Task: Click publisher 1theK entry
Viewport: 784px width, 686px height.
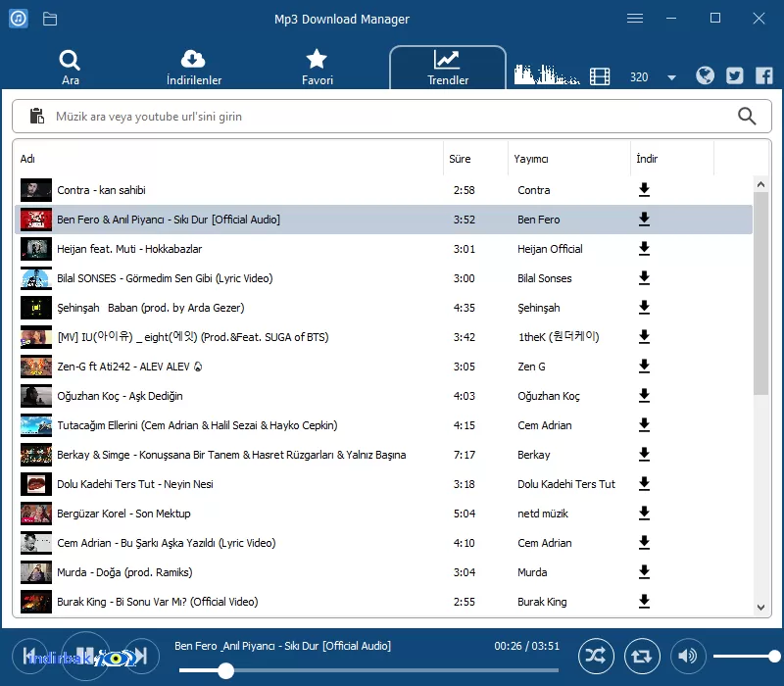Action: pos(558,337)
